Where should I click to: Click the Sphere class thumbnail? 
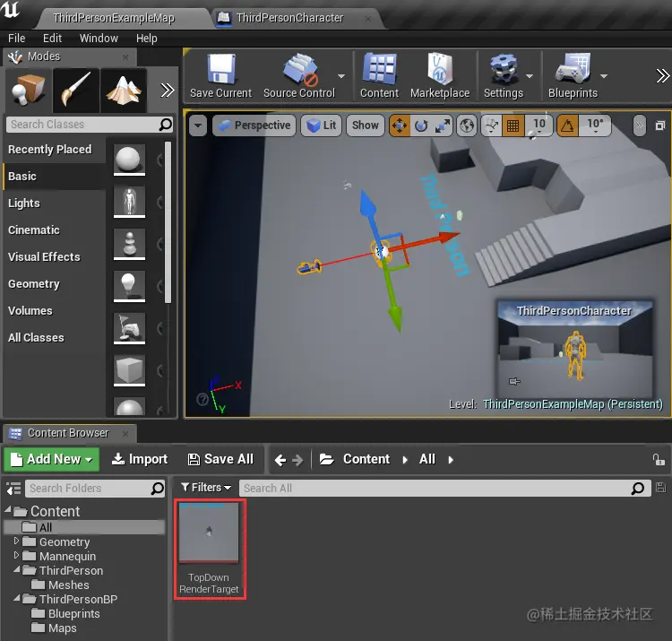(129, 160)
